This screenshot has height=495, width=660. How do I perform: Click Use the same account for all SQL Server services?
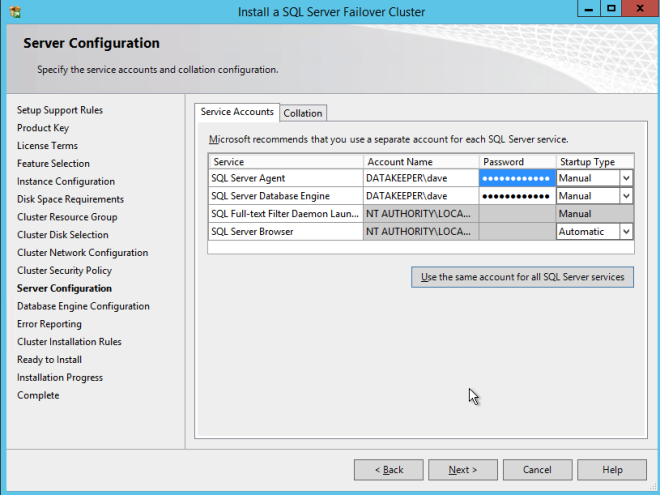522,277
